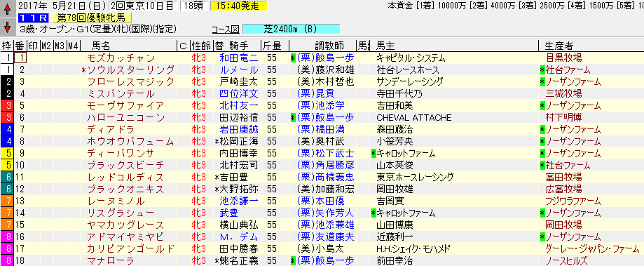Click the red down arrow button
644x266 pixels.
click(7, 28)
